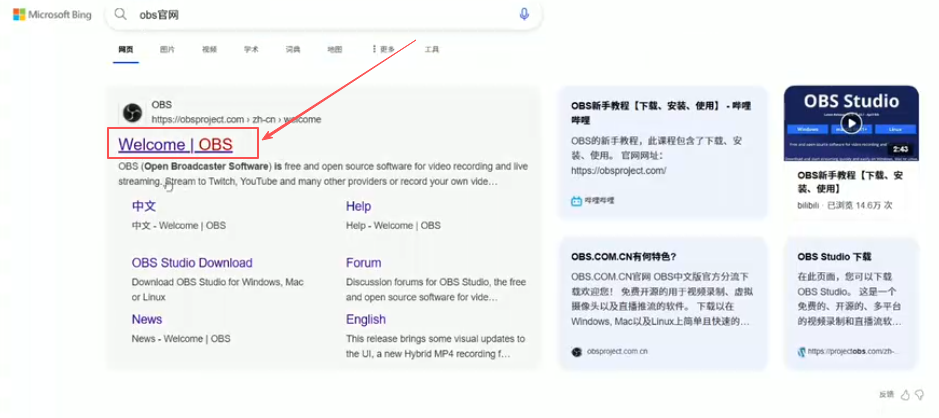
Task: Open the 工具 options
Action: coord(432,50)
